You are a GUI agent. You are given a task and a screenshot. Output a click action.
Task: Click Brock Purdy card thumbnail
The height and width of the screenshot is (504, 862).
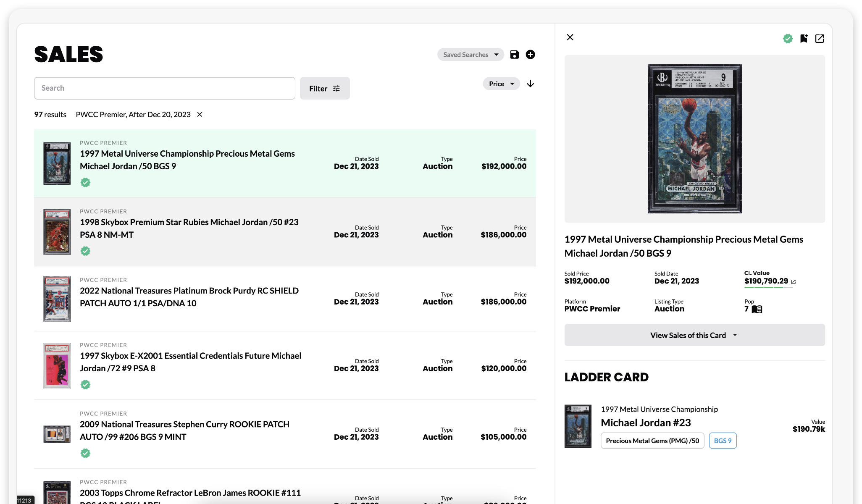pos(57,299)
